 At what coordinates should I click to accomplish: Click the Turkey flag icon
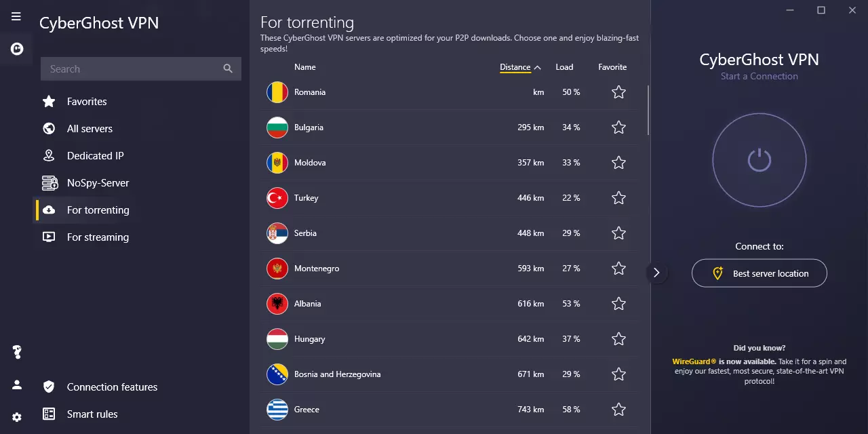coord(277,198)
